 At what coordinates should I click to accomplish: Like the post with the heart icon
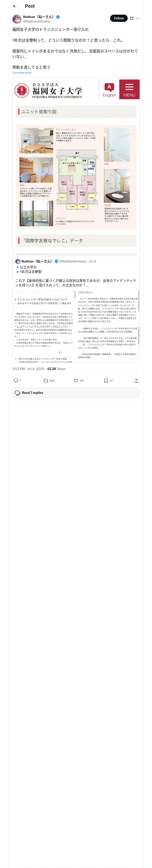76,380
